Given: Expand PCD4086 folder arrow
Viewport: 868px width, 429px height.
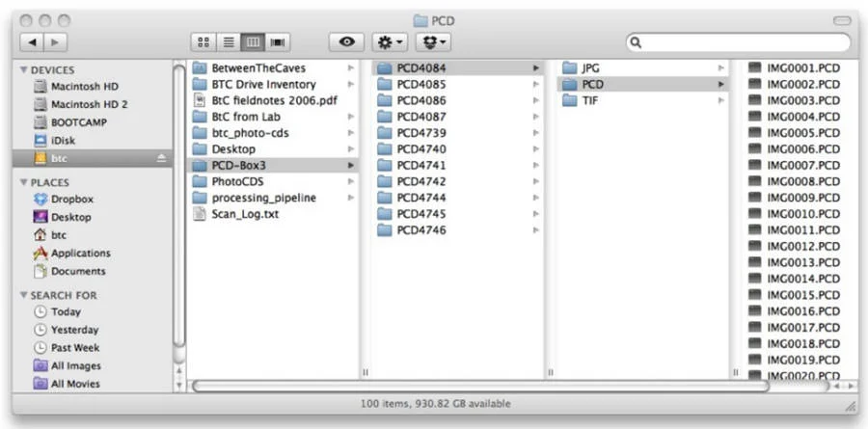Looking at the screenshot, I should click(x=536, y=100).
